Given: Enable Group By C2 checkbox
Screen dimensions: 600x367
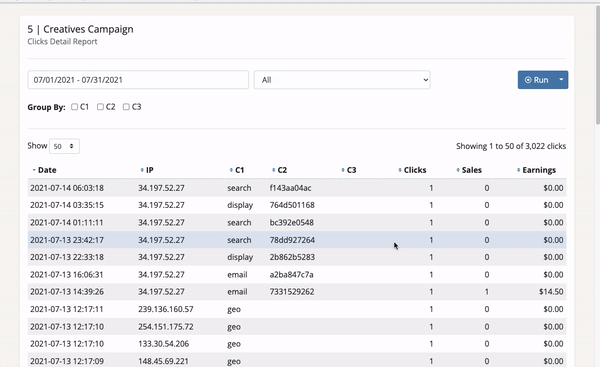Looking at the screenshot, I should click(100, 107).
